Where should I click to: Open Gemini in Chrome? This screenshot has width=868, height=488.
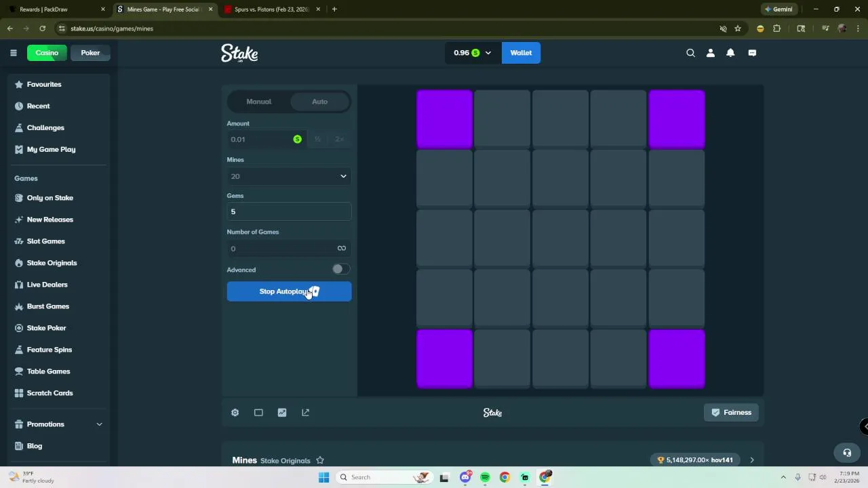coord(778,9)
